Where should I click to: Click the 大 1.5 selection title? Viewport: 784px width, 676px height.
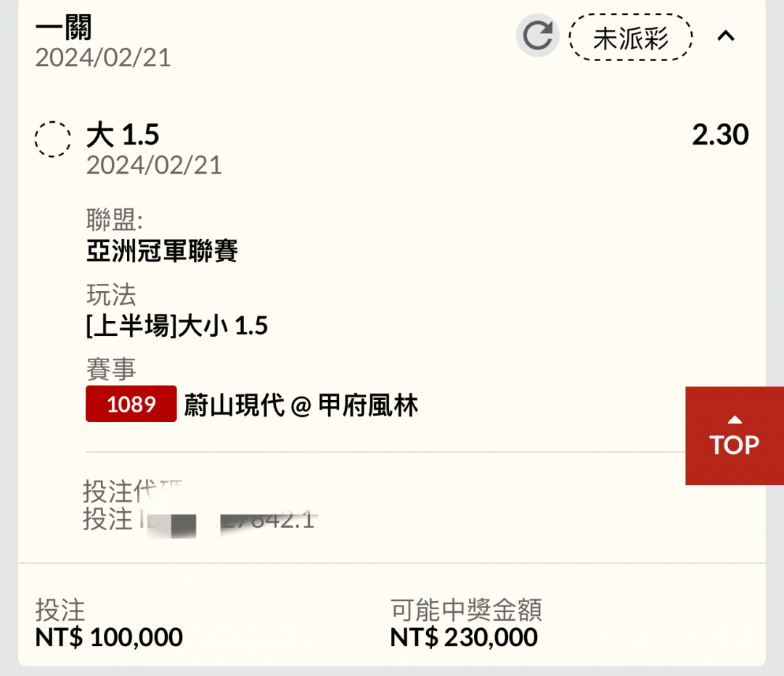pyautogui.click(x=123, y=135)
